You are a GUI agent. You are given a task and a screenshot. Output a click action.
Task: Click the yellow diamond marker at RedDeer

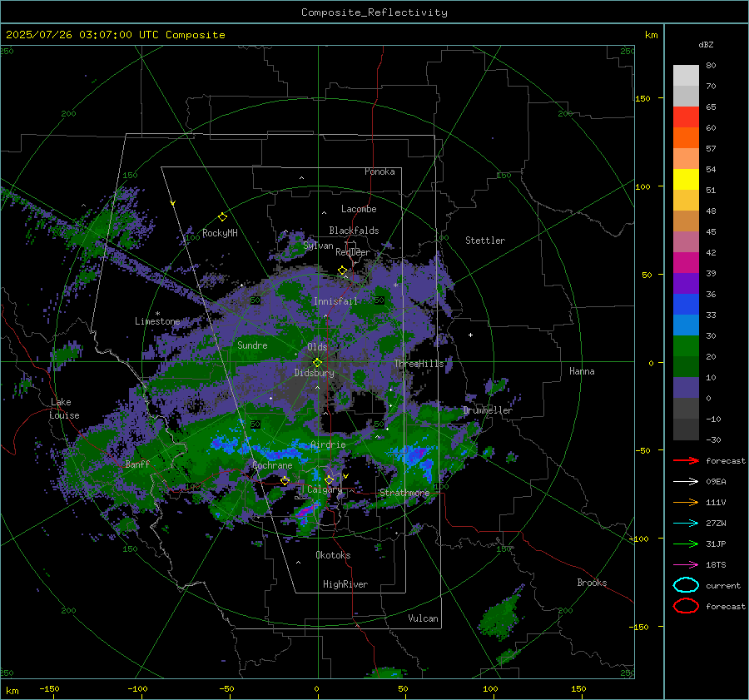click(x=342, y=271)
